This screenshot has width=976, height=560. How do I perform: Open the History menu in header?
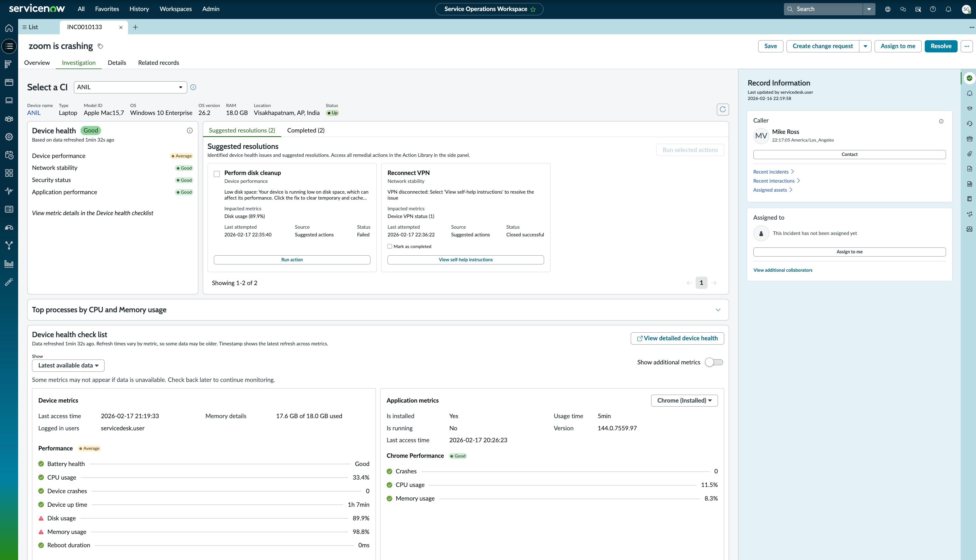coord(139,9)
